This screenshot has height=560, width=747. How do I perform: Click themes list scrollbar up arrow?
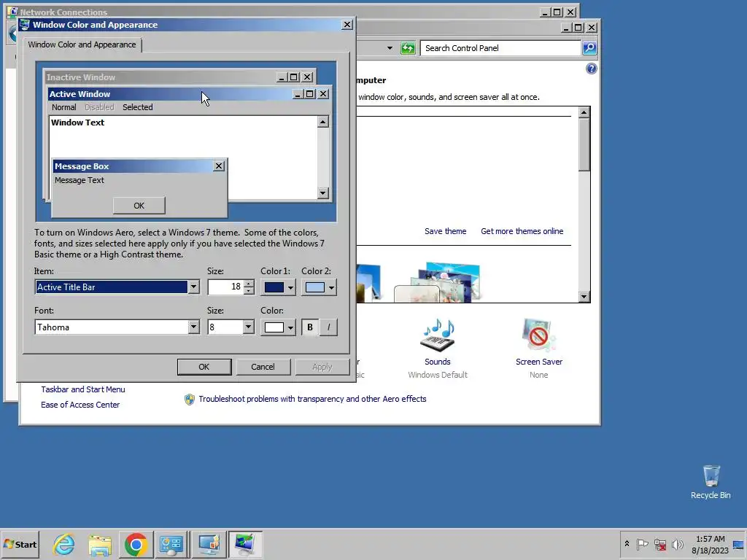(584, 112)
